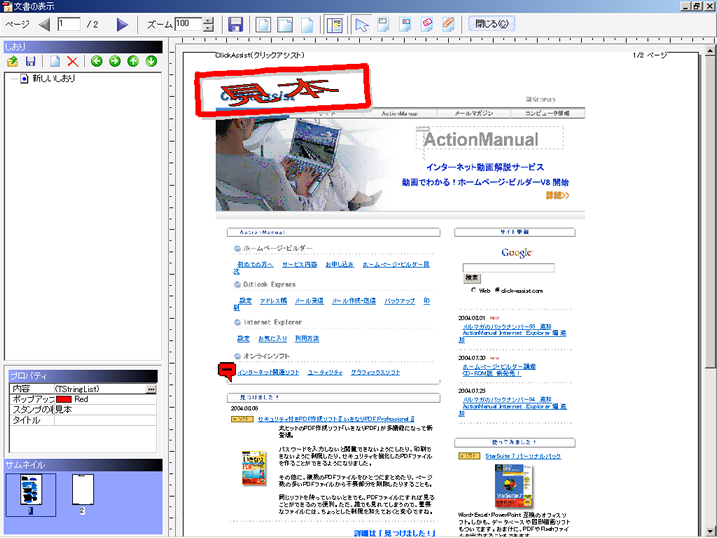
Task: Toggle the side panel display icon
Action: click(x=334, y=24)
